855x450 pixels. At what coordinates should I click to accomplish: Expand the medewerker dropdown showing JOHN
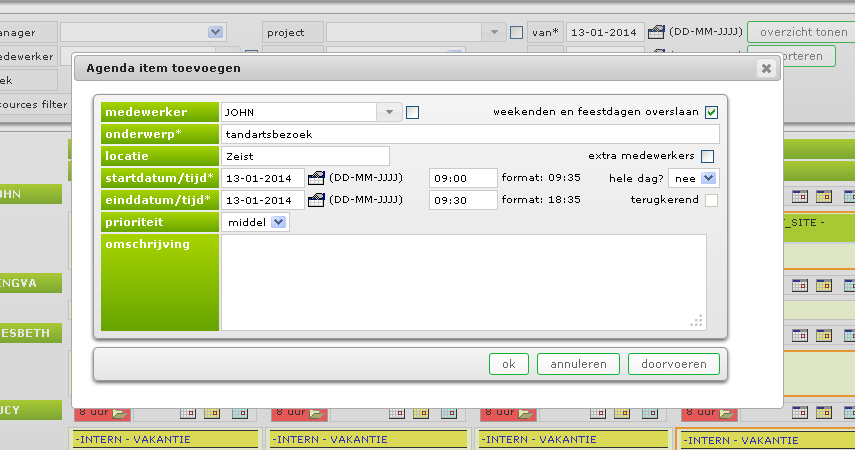pyautogui.click(x=389, y=112)
